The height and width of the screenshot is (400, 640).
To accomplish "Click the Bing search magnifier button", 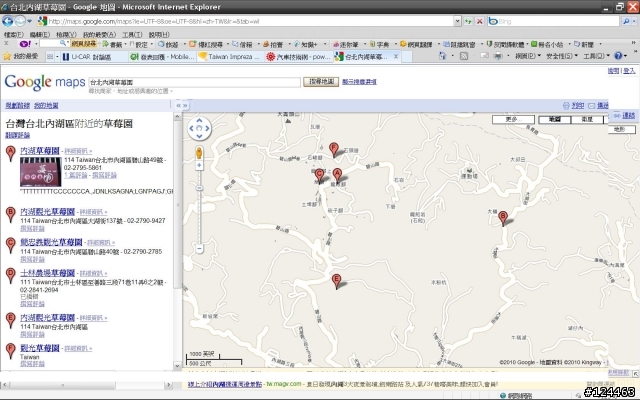I will 626,21.
